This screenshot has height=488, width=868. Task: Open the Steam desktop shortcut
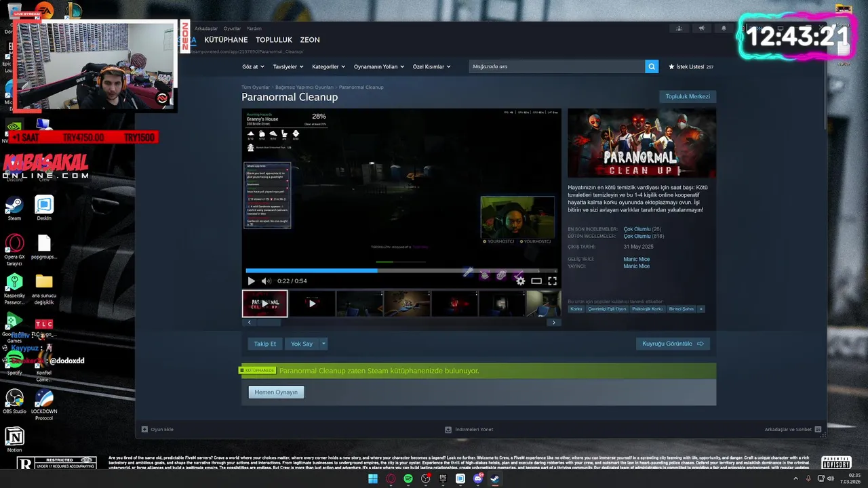pyautogui.click(x=14, y=209)
